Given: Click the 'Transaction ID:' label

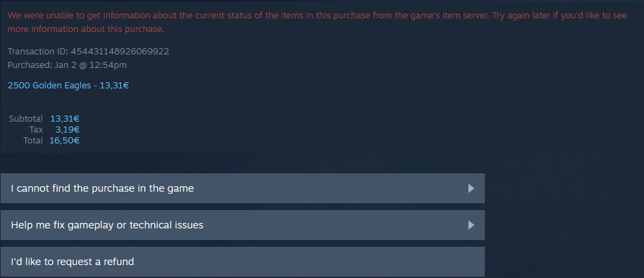Looking at the screenshot, I should [37, 51].
